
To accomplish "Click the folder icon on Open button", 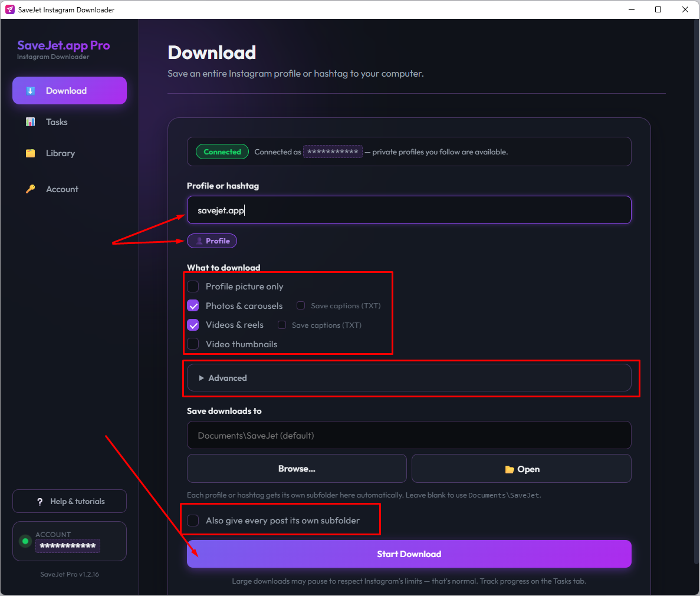I will [510, 469].
